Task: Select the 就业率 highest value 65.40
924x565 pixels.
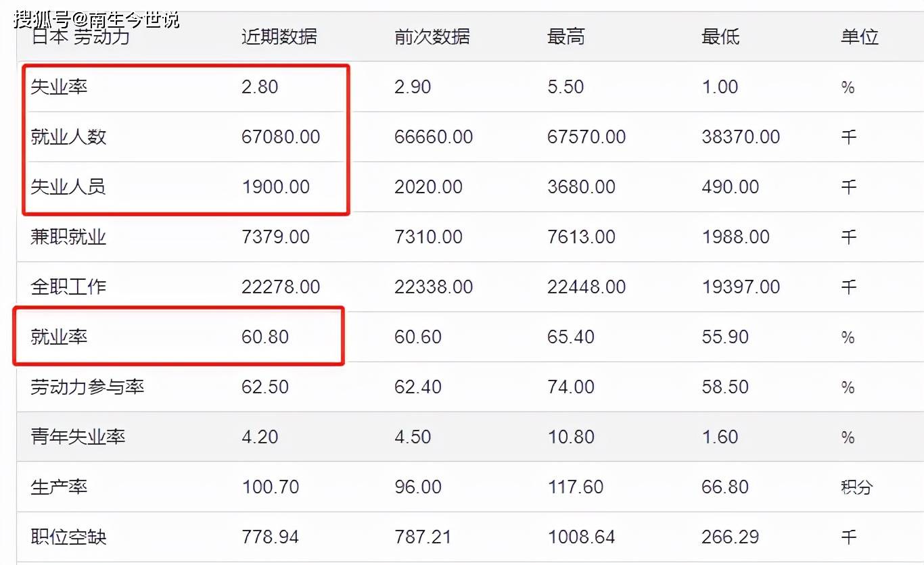Action: tap(571, 337)
